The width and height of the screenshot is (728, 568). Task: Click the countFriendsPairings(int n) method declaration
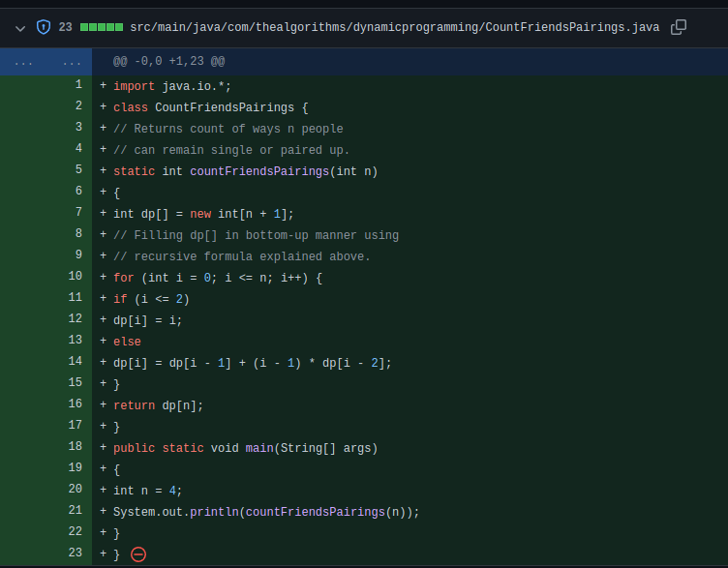click(246, 171)
